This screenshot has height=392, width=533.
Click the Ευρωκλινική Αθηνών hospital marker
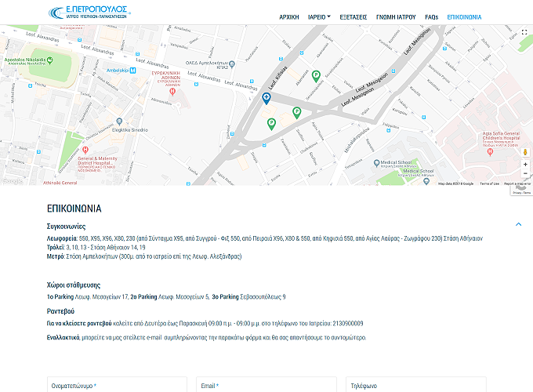click(172, 91)
